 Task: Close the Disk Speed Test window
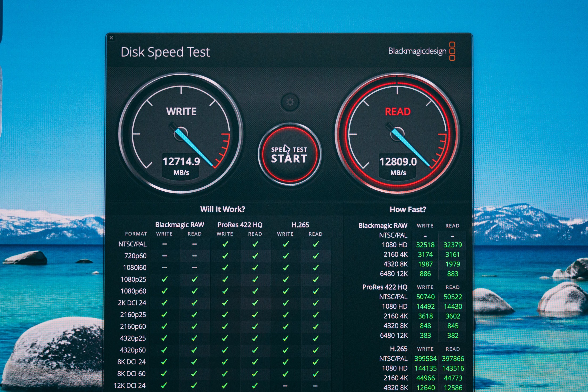click(111, 38)
